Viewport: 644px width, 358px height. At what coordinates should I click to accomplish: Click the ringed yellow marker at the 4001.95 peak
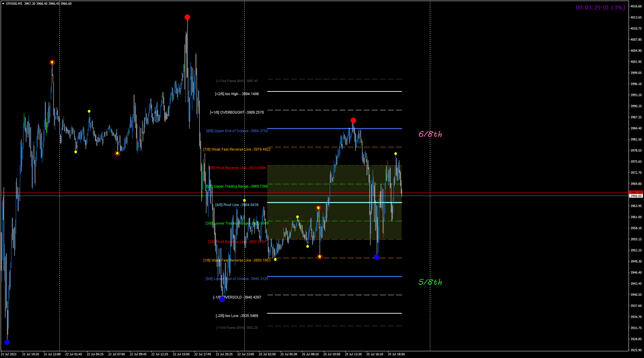pos(52,62)
